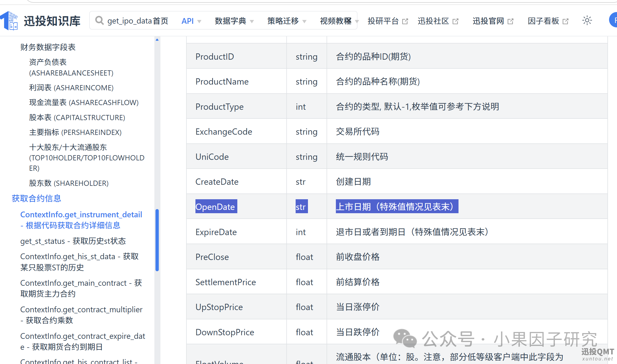Expand the 视频教程 dropdown arrow
Image resolution: width=617 pixels, height=364 pixels.
pos(357,21)
